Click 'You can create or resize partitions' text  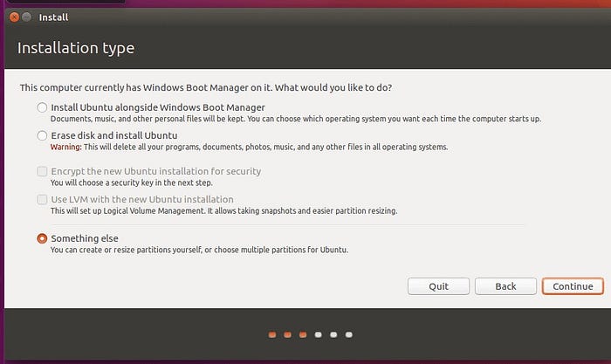(199, 250)
